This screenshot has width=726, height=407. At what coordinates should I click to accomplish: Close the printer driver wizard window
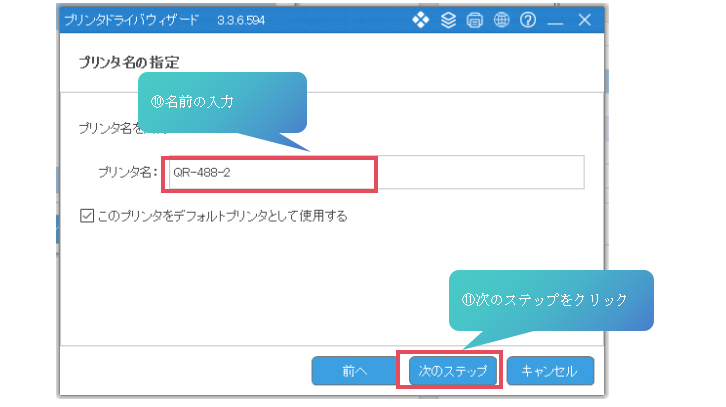[584, 20]
